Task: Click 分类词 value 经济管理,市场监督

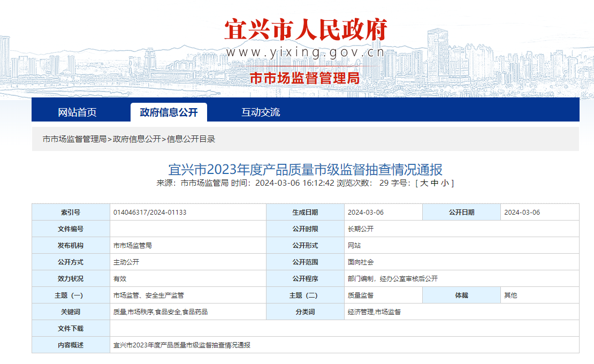Action: click(x=374, y=312)
